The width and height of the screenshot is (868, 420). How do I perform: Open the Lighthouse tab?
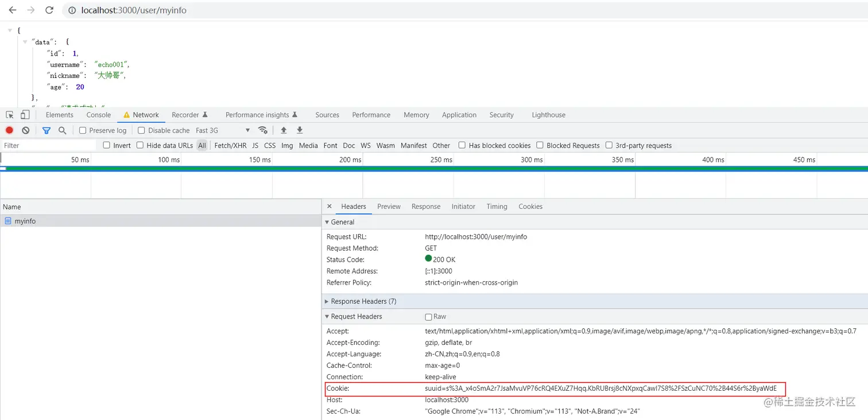tap(549, 115)
